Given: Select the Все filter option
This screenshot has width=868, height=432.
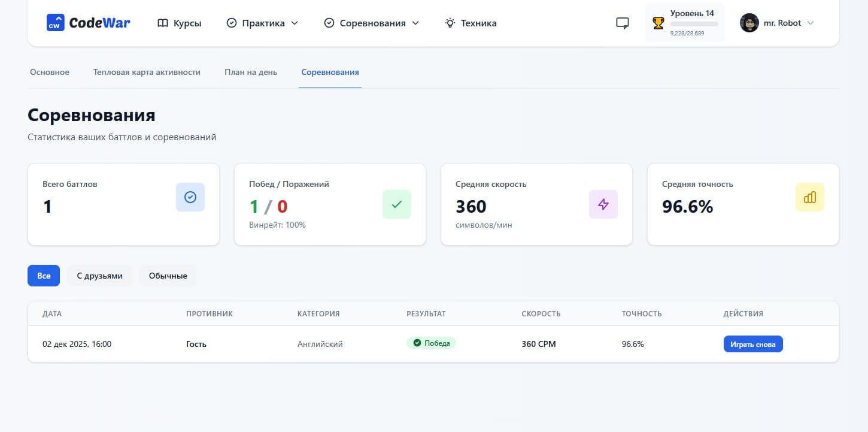Looking at the screenshot, I should click(x=43, y=276).
